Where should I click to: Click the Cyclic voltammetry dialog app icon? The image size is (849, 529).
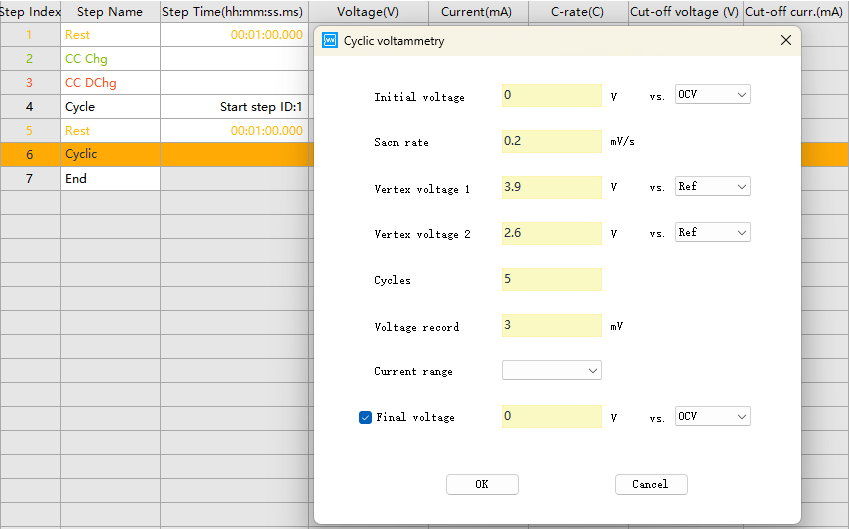tap(331, 41)
